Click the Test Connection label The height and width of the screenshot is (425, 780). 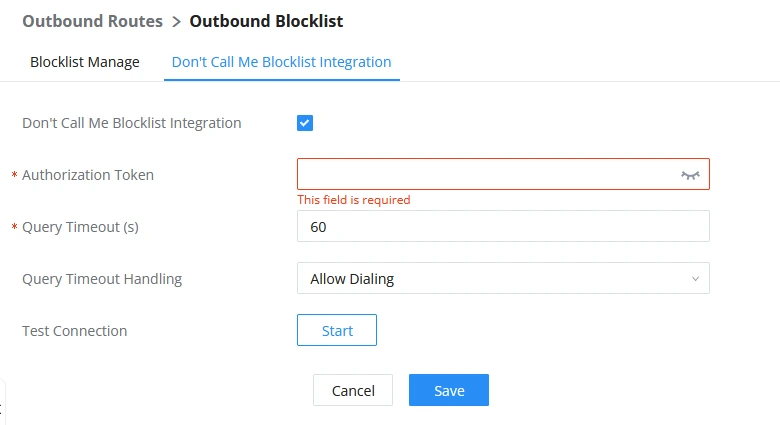coord(75,331)
